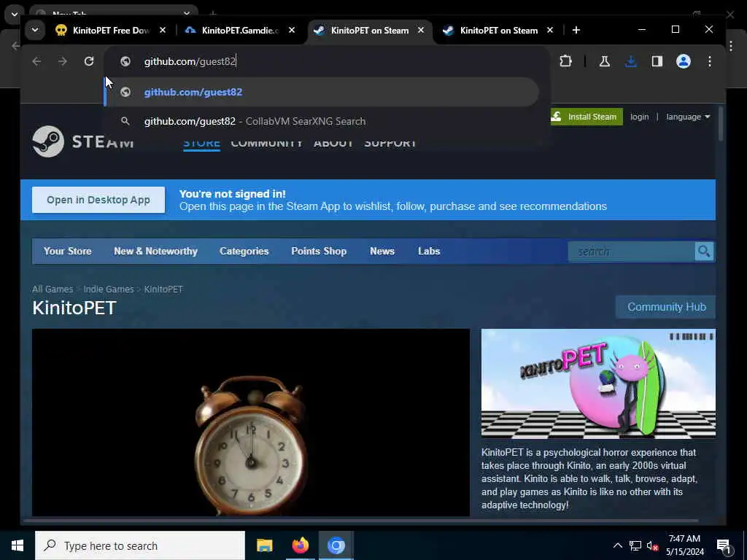The image size is (747, 560).
Task: Open the Your Store menu
Action: 68,251
